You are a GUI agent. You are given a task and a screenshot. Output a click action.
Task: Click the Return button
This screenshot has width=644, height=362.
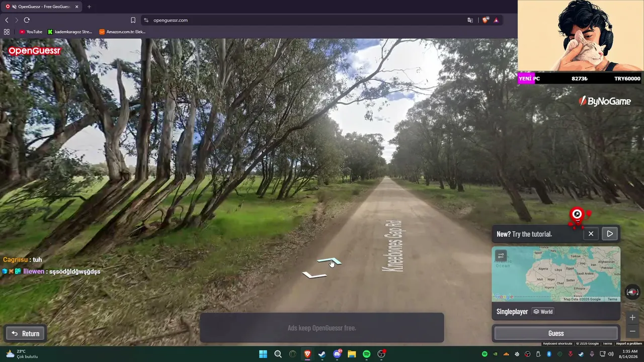click(26, 333)
